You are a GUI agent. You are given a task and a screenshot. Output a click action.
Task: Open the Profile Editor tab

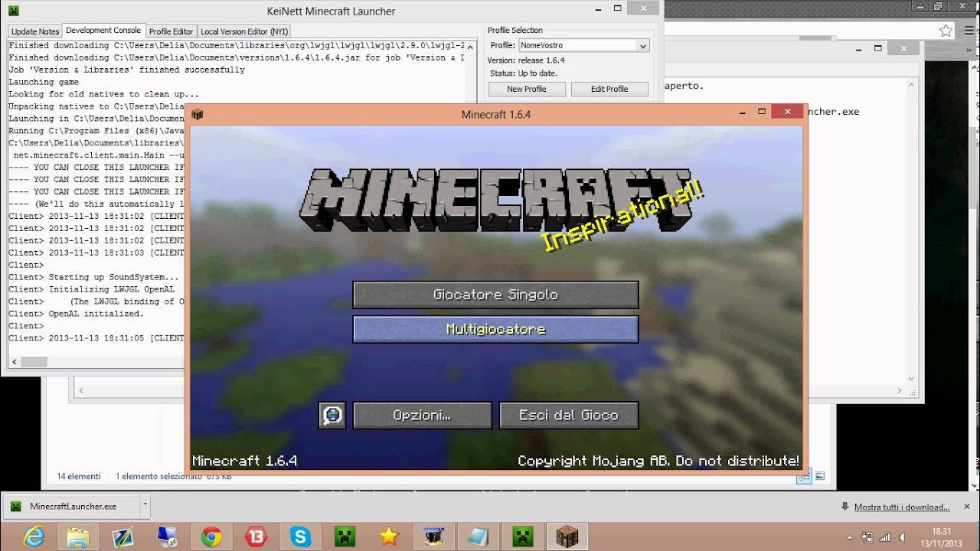pyautogui.click(x=171, y=31)
